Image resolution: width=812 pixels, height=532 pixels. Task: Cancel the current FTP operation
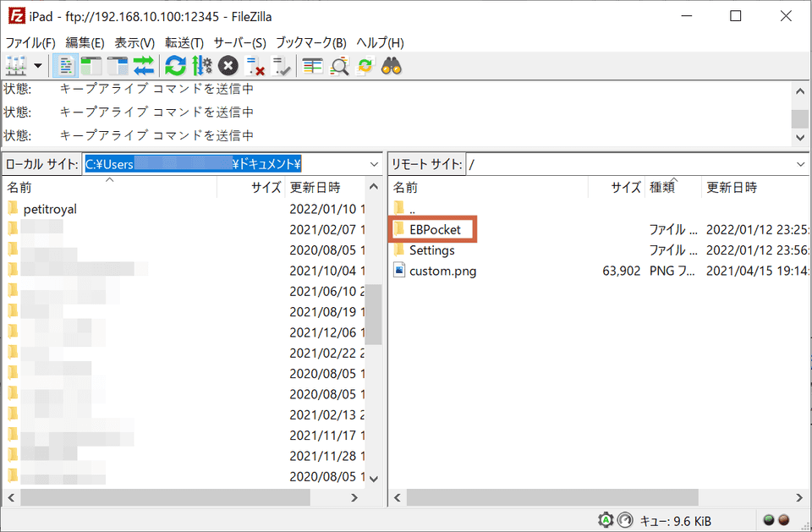coord(228,65)
